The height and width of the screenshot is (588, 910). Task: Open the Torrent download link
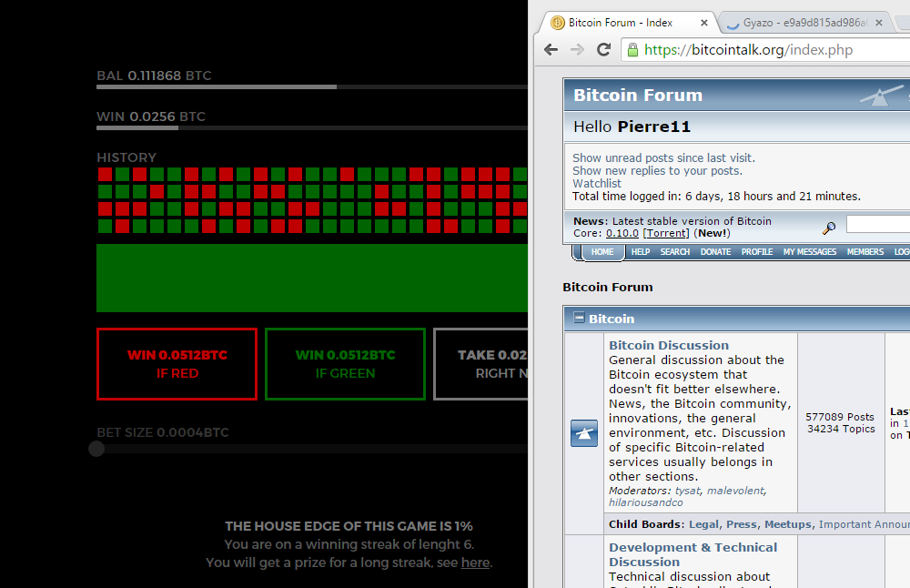pos(666,233)
